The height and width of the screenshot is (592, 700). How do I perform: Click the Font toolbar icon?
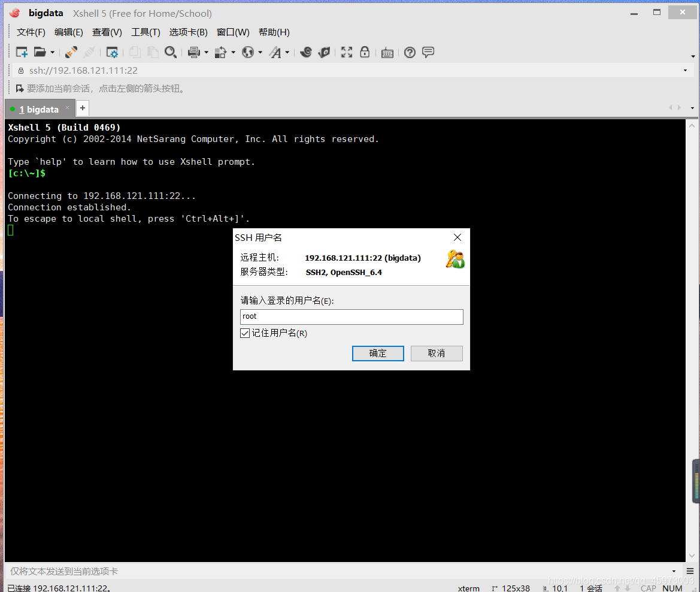pyautogui.click(x=275, y=52)
